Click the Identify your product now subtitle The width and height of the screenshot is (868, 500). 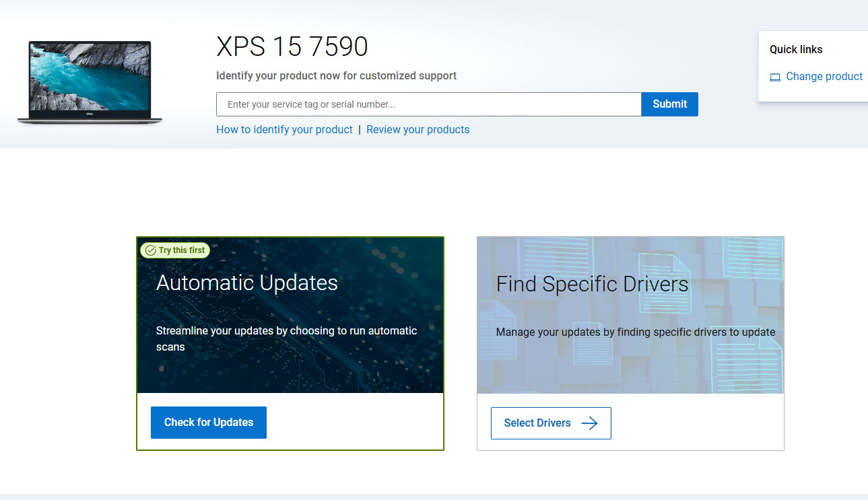click(x=336, y=76)
